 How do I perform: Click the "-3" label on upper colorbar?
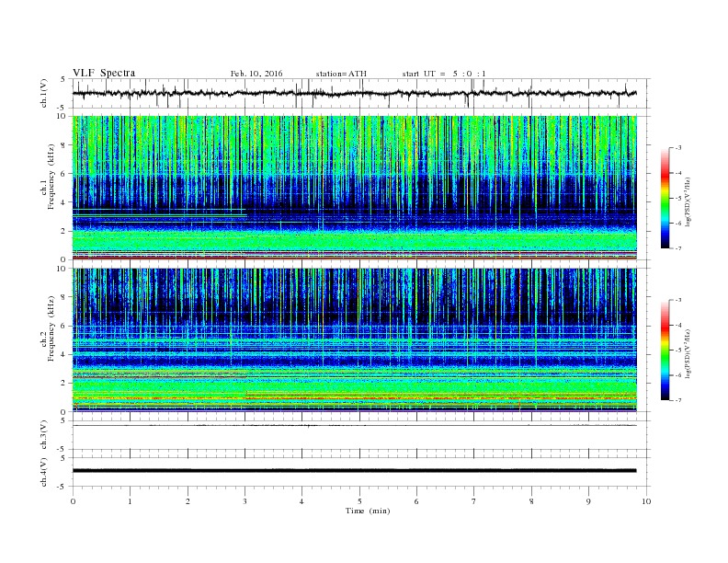pyautogui.click(x=677, y=148)
